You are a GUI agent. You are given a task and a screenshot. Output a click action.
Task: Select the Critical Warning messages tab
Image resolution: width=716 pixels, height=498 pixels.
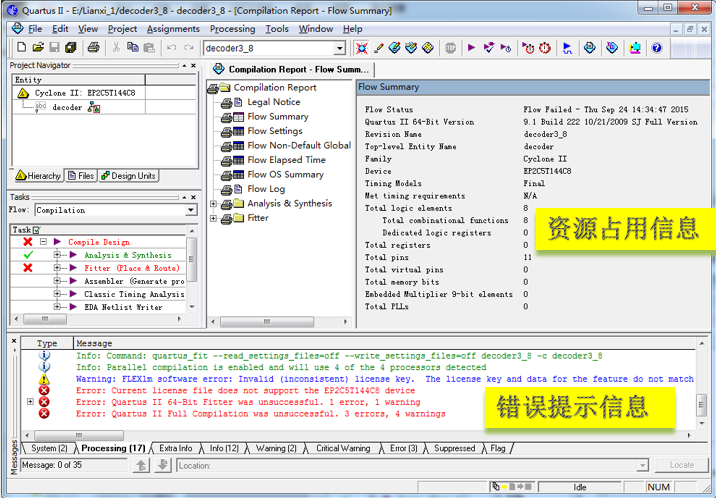point(343,448)
